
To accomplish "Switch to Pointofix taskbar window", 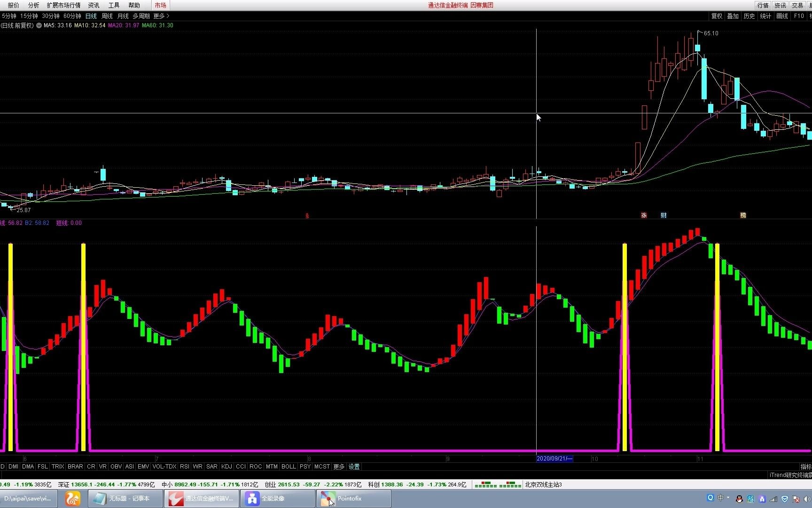I will click(354, 499).
